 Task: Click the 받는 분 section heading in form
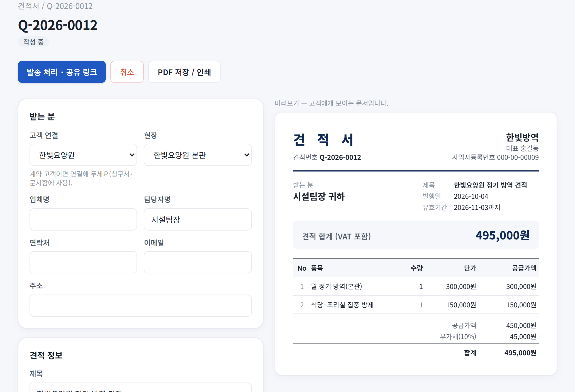point(42,116)
